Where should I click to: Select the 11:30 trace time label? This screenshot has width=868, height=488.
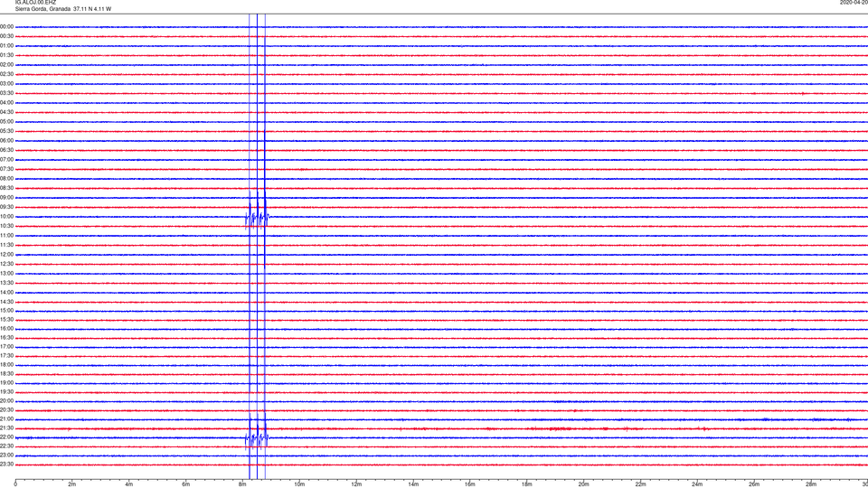(x=6, y=245)
